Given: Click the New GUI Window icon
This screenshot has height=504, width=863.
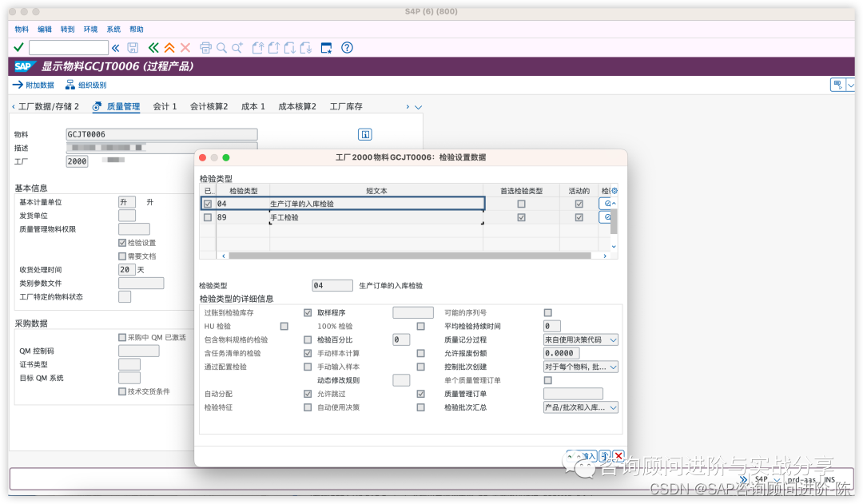Looking at the screenshot, I should (326, 48).
